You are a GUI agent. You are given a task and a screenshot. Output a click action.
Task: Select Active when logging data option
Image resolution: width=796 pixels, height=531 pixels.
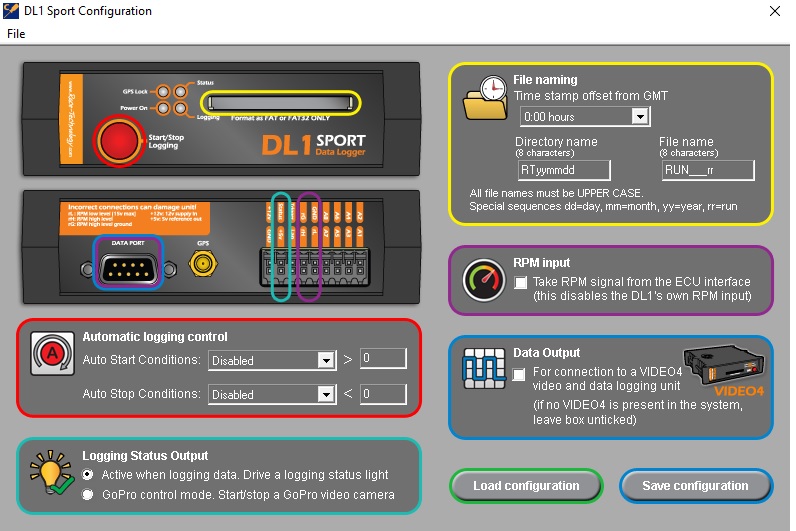coord(89,474)
